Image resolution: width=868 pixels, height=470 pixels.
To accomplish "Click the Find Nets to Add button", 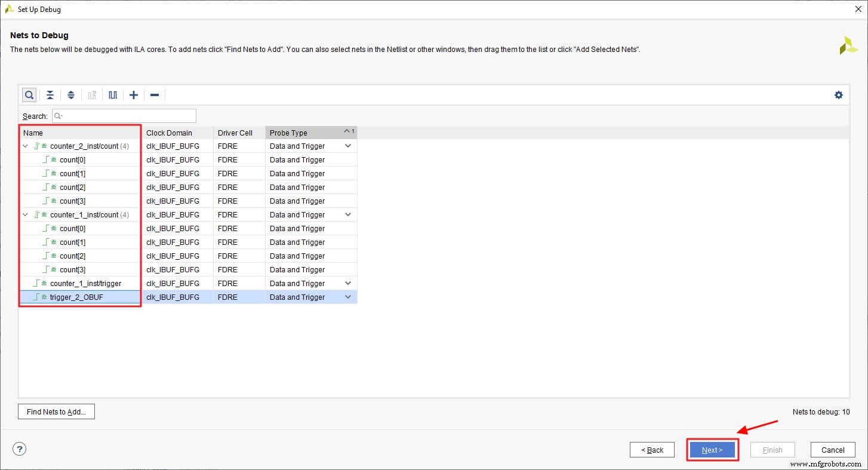I will [x=56, y=411].
